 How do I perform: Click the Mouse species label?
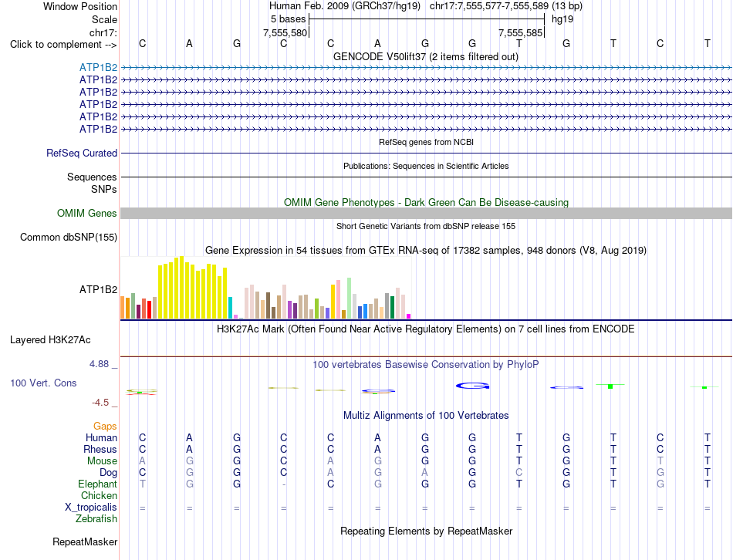[103, 461]
